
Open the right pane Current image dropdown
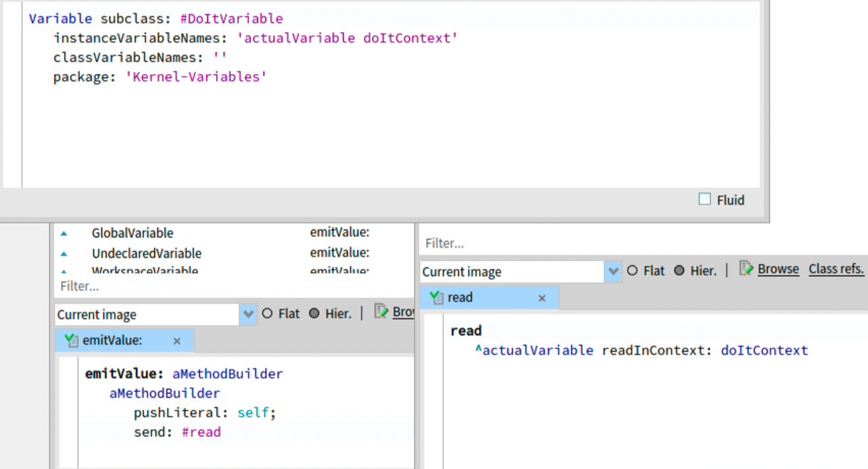(613, 271)
